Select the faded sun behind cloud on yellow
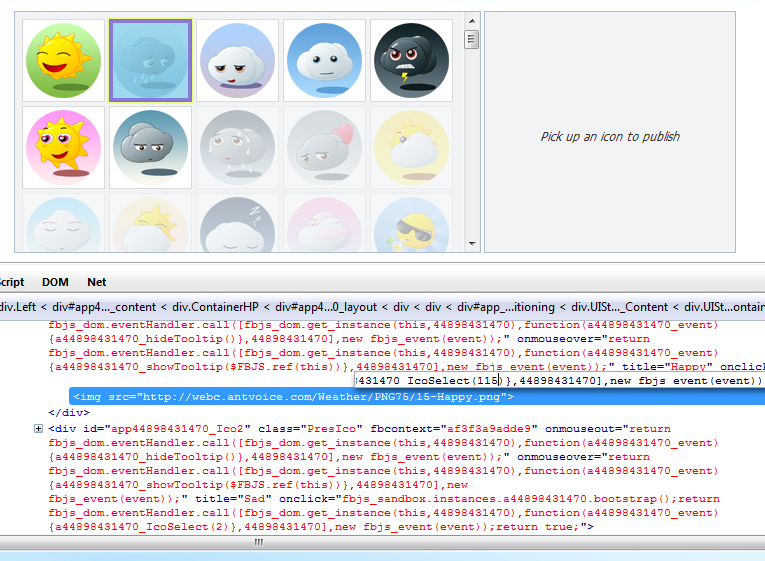The height and width of the screenshot is (561, 765). [x=411, y=147]
